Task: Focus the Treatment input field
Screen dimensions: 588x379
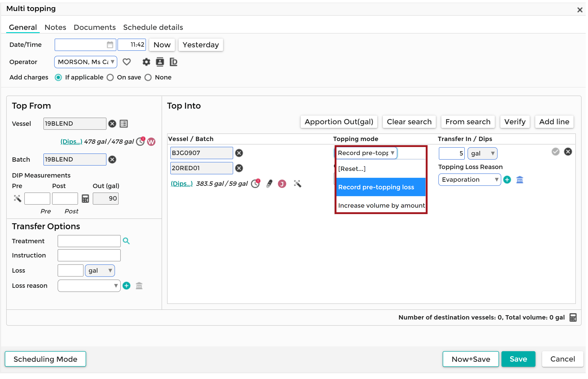Action: pos(89,241)
